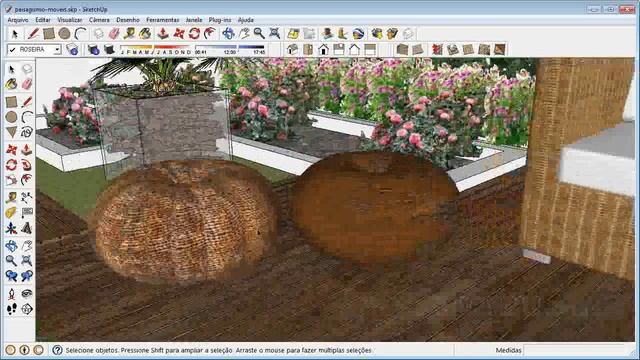Image resolution: width=640 pixels, height=360 pixels.
Task: Select the Line pencil tool in top toolbar
Action: point(33,33)
